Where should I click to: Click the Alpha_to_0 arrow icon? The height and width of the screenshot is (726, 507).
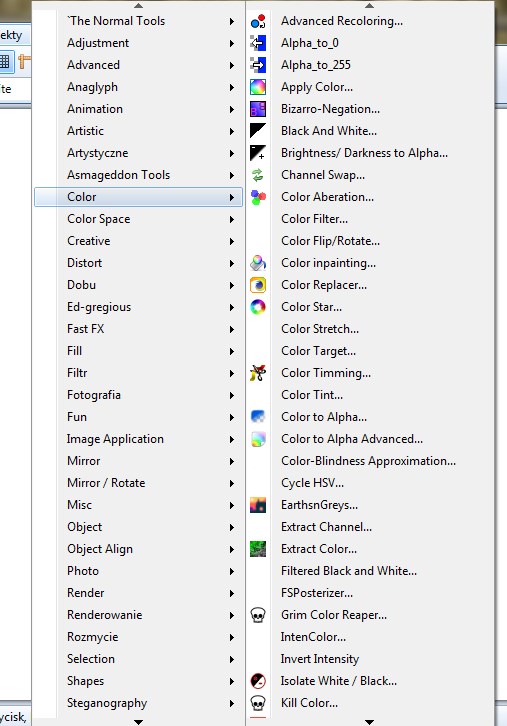(x=258, y=43)
